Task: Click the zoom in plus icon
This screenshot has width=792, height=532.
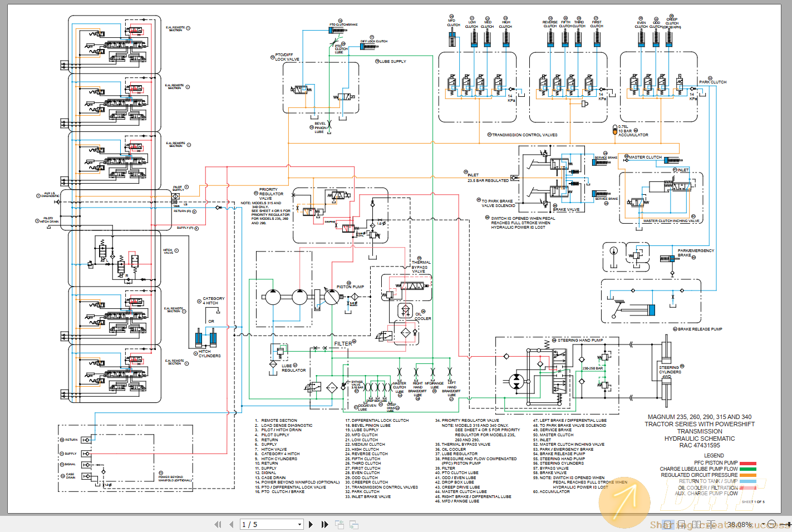Action: click(788, 524)
